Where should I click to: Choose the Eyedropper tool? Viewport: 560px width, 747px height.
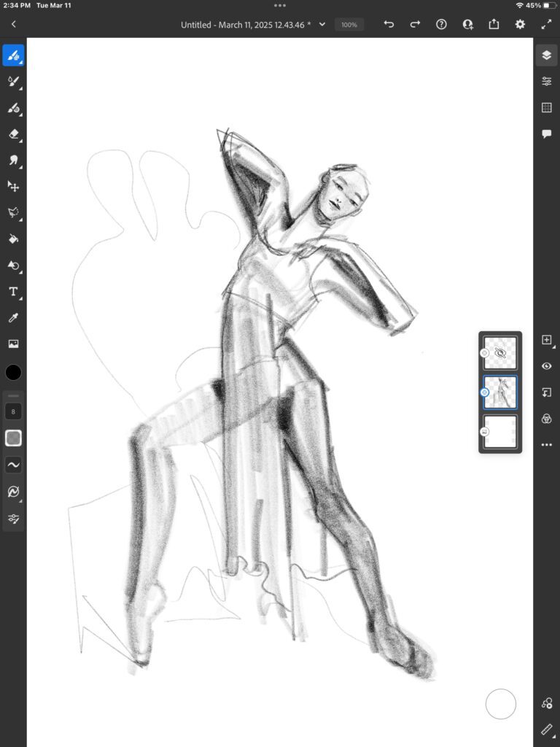[13, 318]
